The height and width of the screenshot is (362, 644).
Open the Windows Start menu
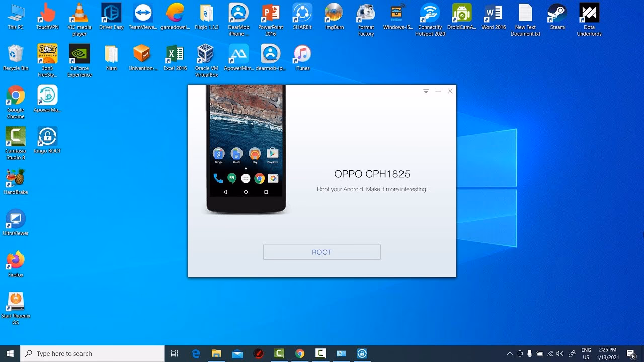click(10, 353)
